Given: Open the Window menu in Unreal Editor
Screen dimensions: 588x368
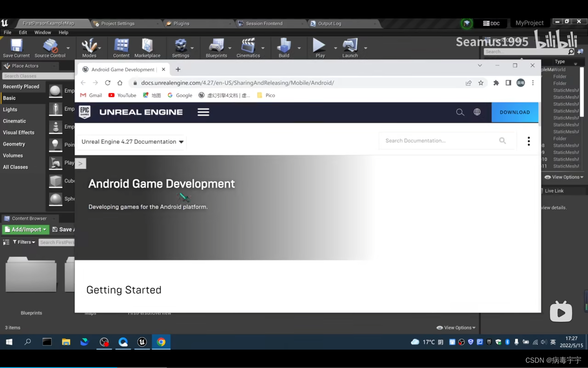Looking at the screenshot, I should click(42, 32).
